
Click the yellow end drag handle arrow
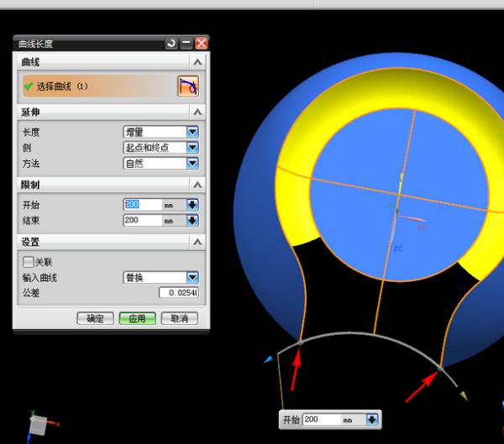coord(462,395)
